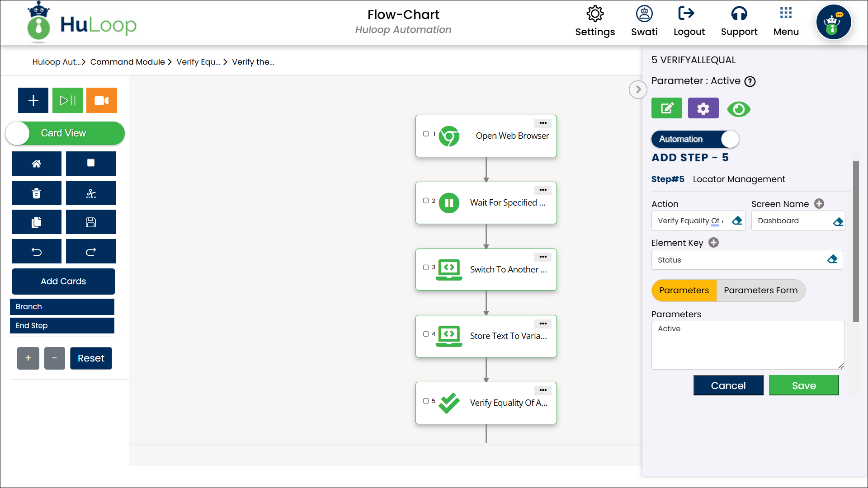Open the three-dots menu on Open Web Browser card
The image size is (868, 488).
click(543, 123)
